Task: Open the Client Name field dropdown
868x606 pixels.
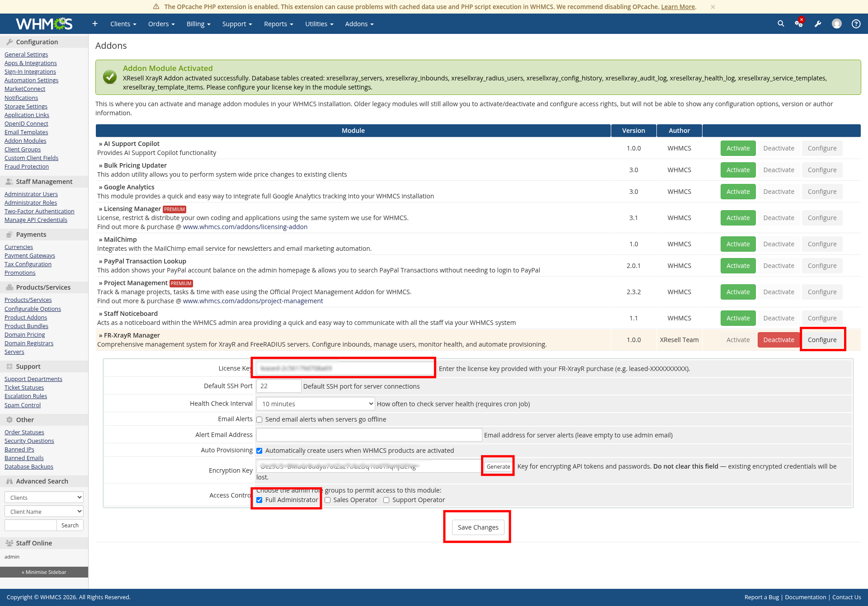Action: click(x=44, y=512)
